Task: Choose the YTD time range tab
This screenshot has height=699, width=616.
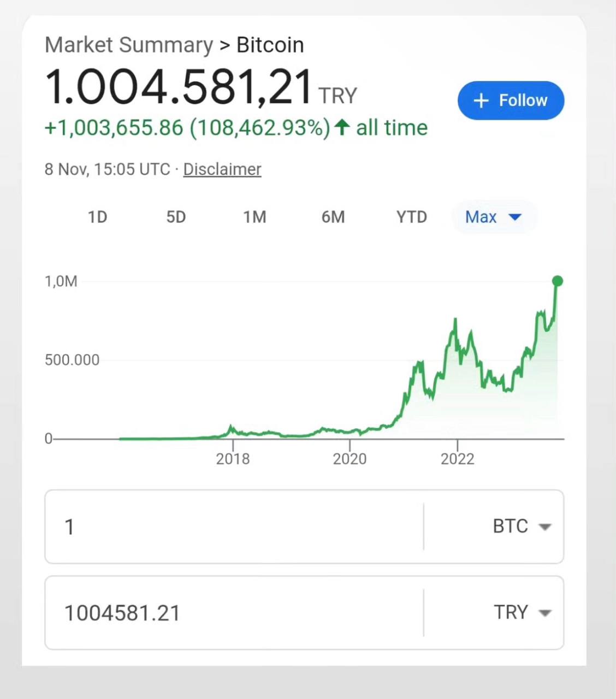Action: click(x=412, y=217)
